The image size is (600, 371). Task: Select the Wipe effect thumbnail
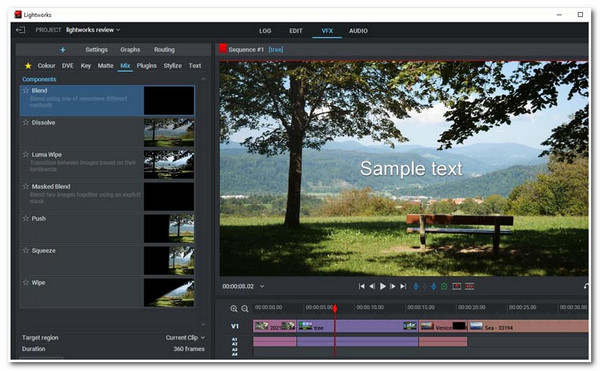(169, 292)
